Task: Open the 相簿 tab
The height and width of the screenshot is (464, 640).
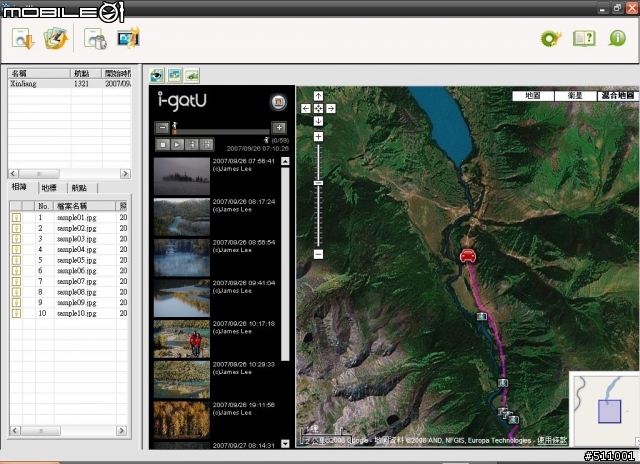Action: coord(20,187)
